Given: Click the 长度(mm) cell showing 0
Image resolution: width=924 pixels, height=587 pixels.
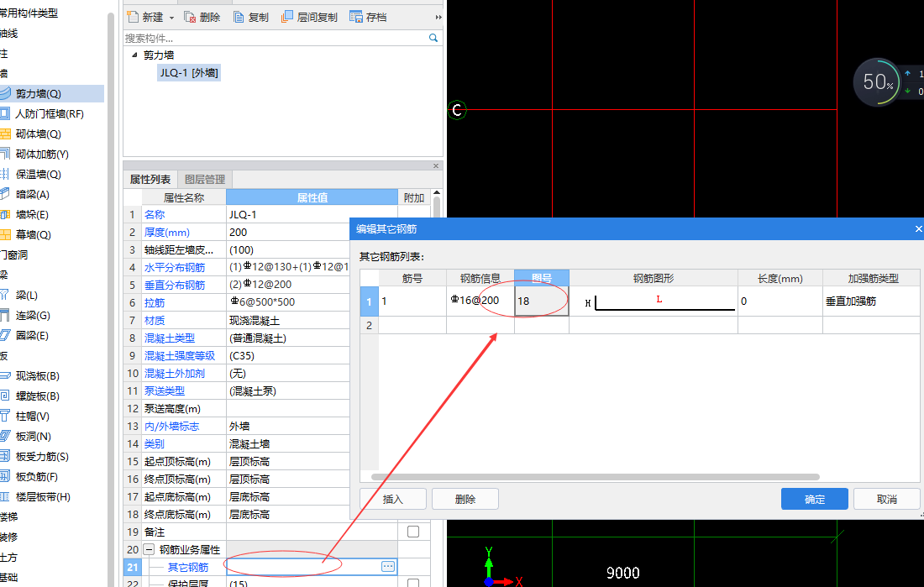Looking at the screenshot, I should pyautogui.click(x=780, y=301).
